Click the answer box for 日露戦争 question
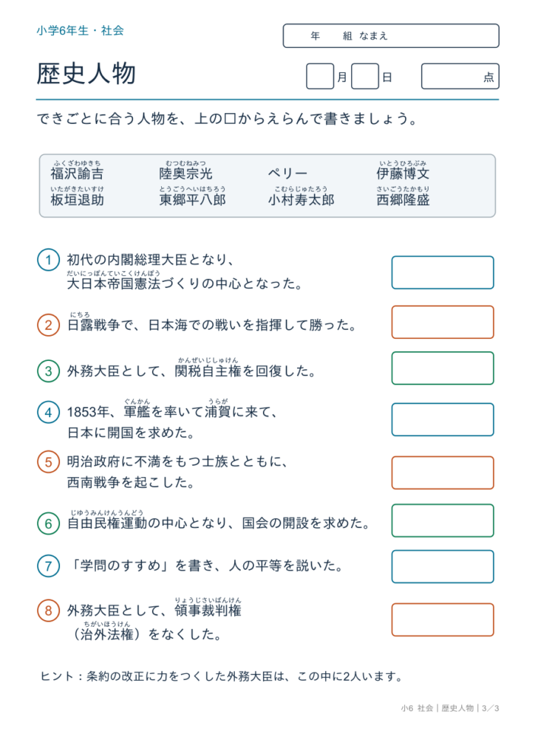 (x=443, y=322)
